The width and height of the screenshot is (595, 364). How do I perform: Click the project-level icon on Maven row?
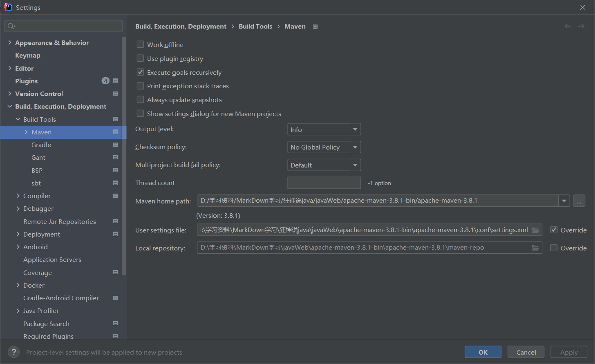click(115, 132)
